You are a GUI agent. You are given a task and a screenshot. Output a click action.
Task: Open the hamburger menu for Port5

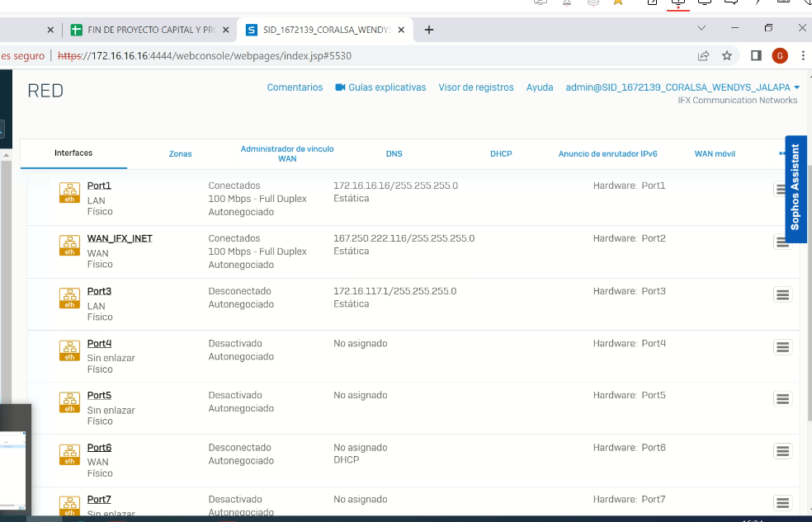point(782,399)
